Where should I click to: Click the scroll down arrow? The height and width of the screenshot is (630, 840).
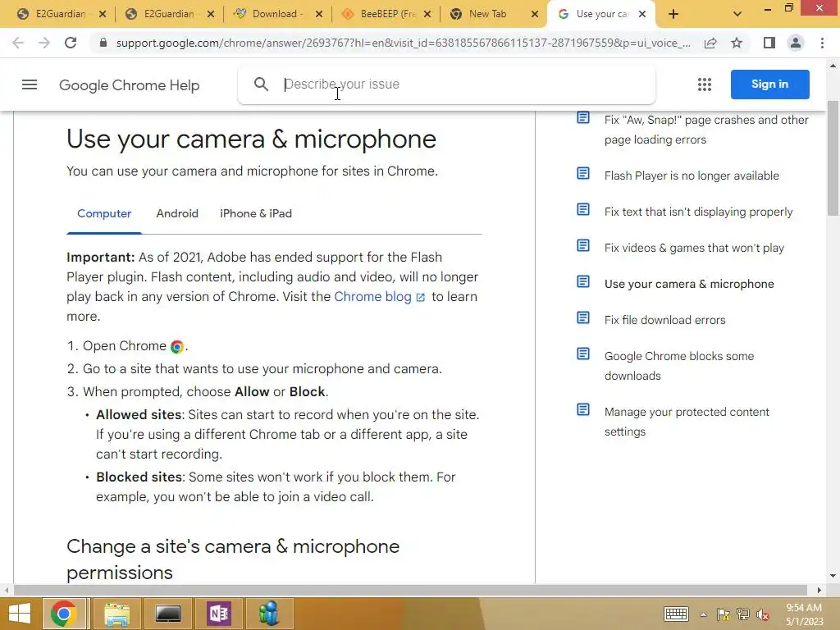[x=833, y=576]
